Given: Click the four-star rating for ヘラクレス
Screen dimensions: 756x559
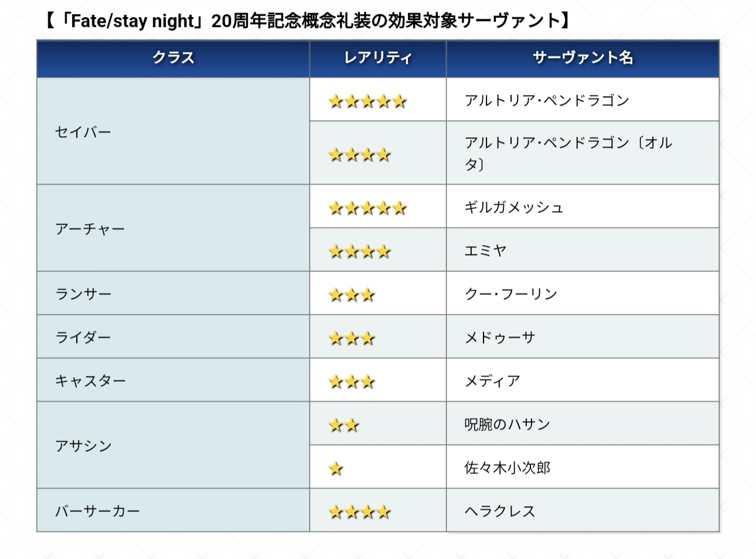Looking at the screenshot, I should pyautogui.click(x=359, y=512).
